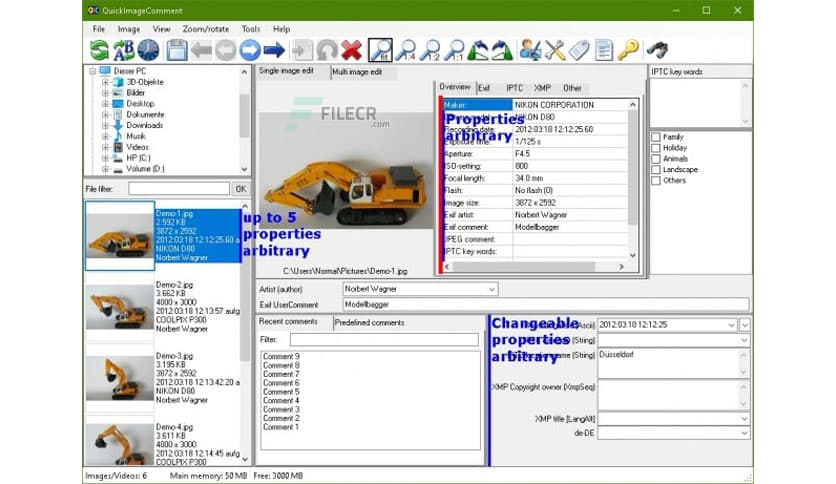Screen dimensions: 836x484
Task: Click the binoculars find icon
Action: [x=657, y=50]
